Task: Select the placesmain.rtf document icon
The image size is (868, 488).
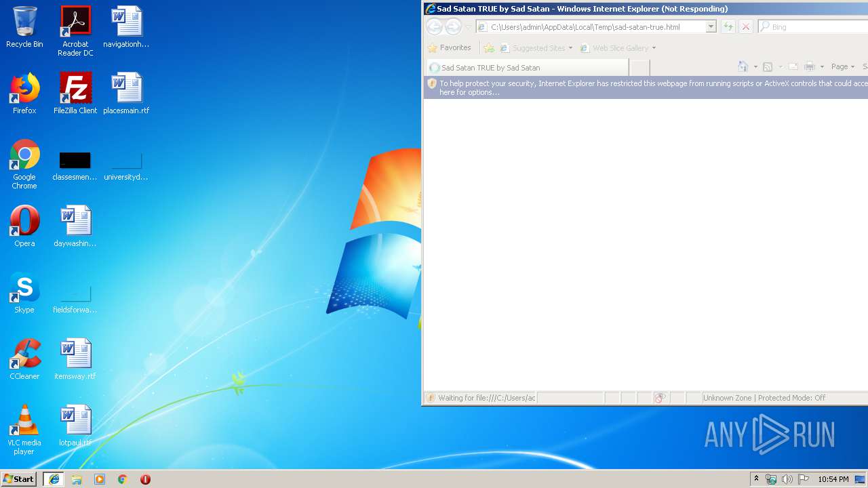Action: tap(126, 94)
